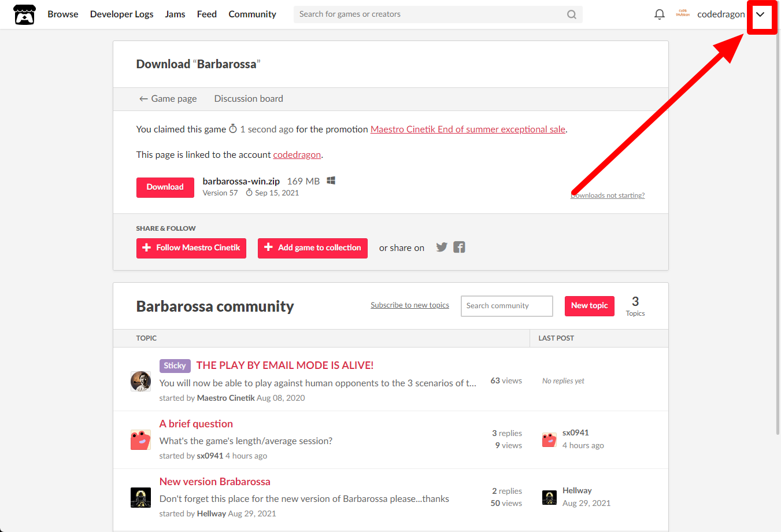Click the Version 57 label
781x532 pixels.
pyautogui.click(x=220, y=193)
